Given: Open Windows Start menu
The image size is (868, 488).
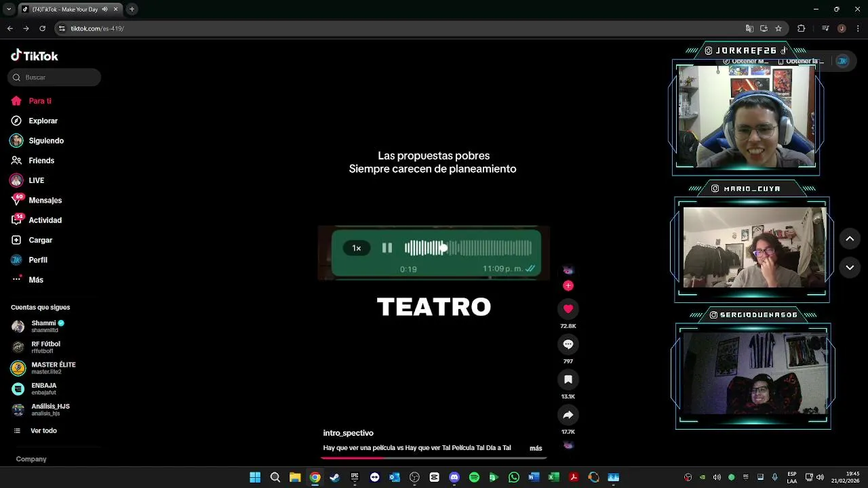Looking at the screenshot, I should coord(255,477).
